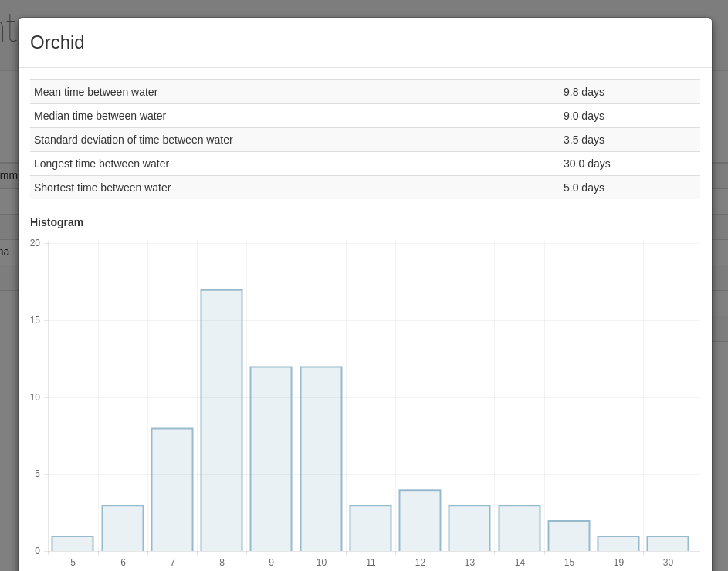Click the histogram bar for 14 days
Screen dimensions: 728x571
[520, 529]
